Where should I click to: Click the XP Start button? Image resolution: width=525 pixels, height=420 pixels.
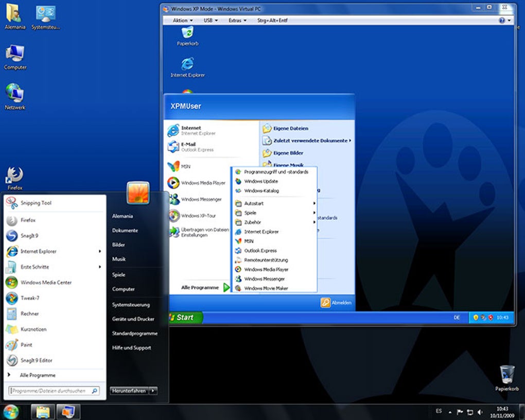pyautogui.click(x=184, y=318)
